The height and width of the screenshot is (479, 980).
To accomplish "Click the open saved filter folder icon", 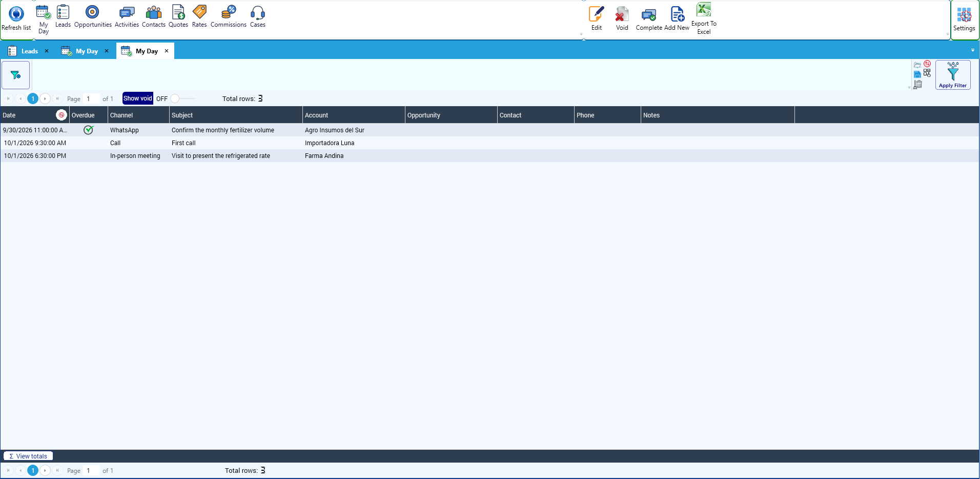I will pyautogui.click(x=917, y=65).
